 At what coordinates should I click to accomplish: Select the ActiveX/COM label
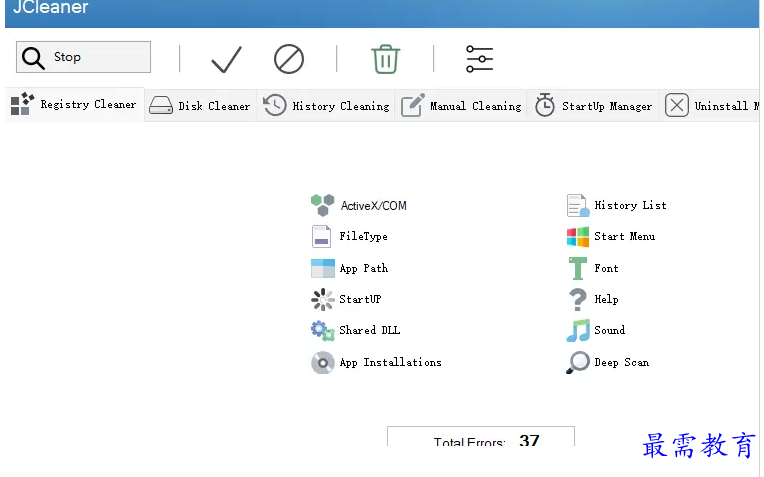click(x=373, y=206)
